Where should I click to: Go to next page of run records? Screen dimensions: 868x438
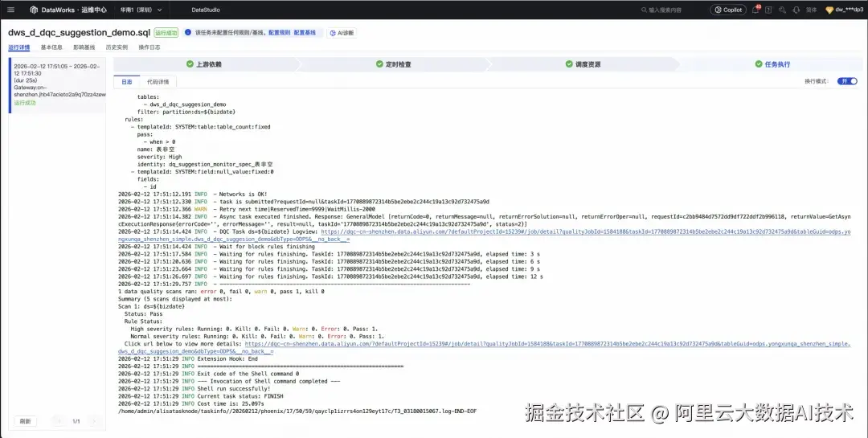94,421
